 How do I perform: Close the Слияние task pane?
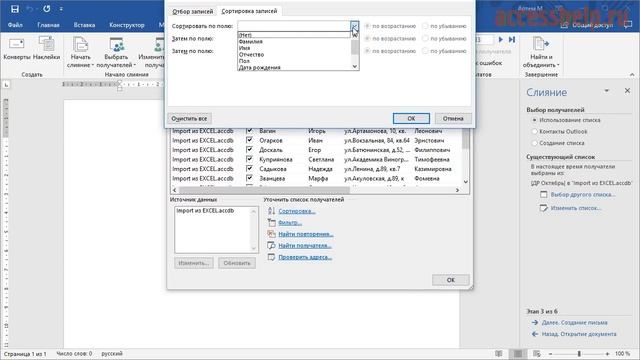point(627,91)
